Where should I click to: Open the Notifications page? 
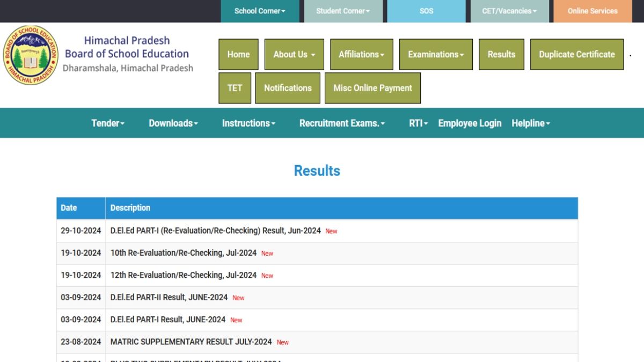pos(288,88)
